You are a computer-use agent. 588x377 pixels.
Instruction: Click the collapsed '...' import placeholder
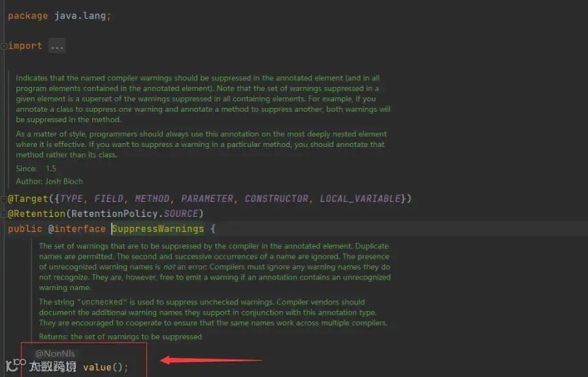pyautogui.click(x=57, y=46)
